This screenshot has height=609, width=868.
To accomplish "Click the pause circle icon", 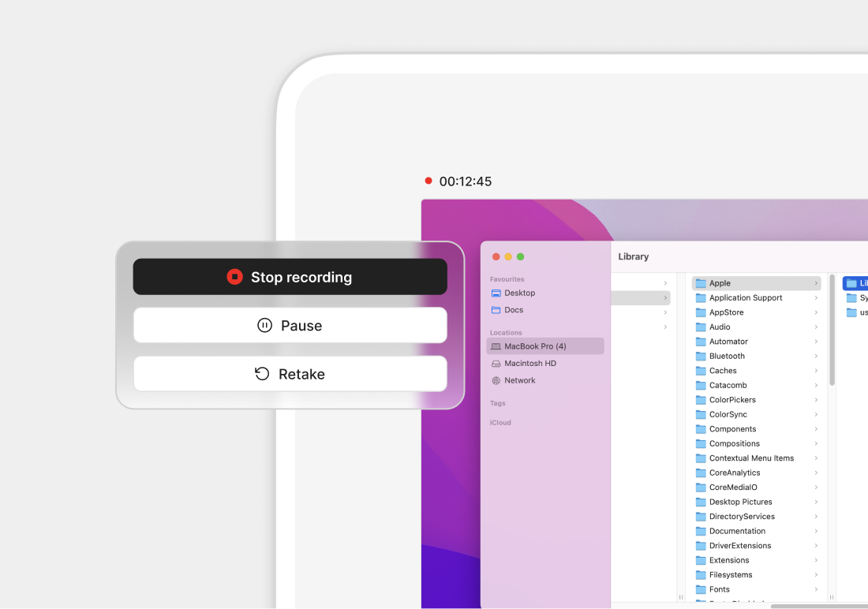I will point(264,326).
